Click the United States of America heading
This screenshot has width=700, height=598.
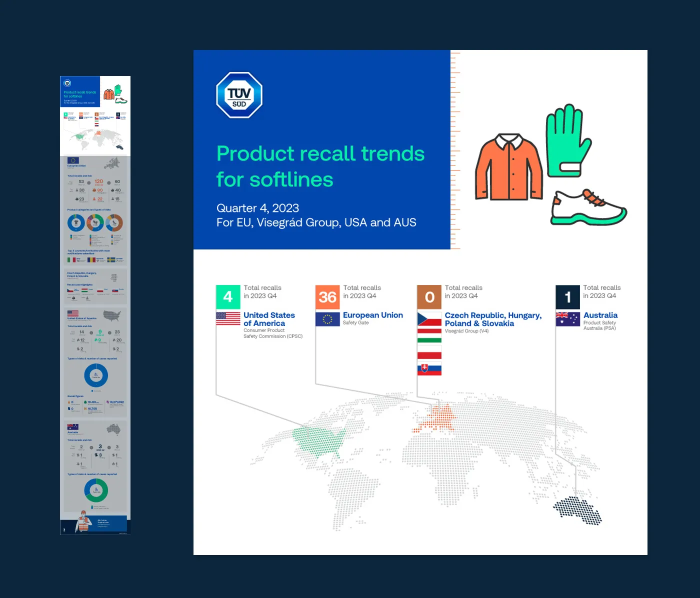(x=269, y=319)
